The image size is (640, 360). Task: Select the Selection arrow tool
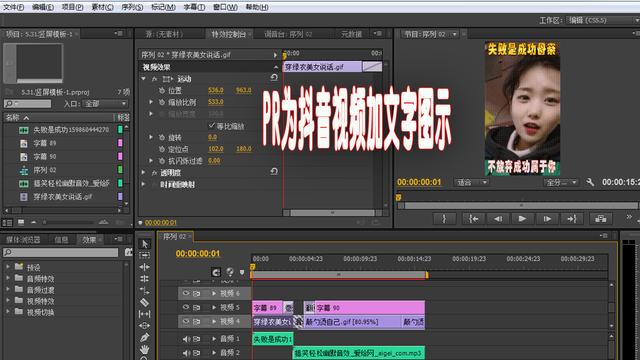tap(144, 244)
